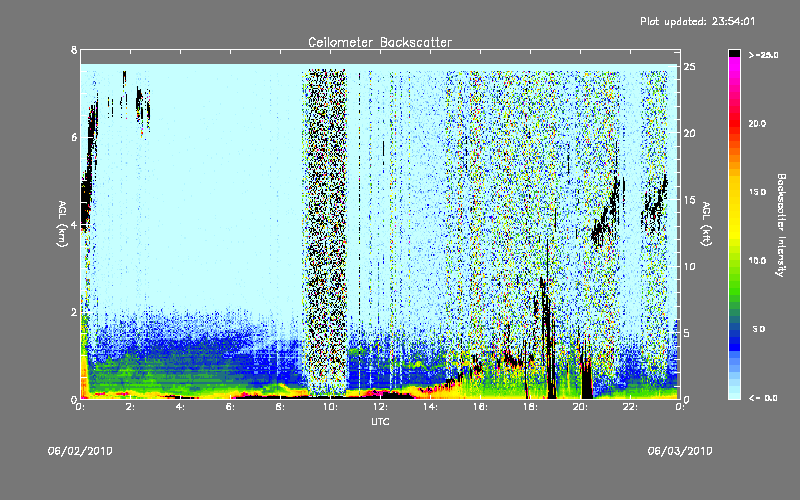This screenshot has width=800, height=500.
Task: Click the red region of the colorbar near 20.0
Action: click(734, 124)
